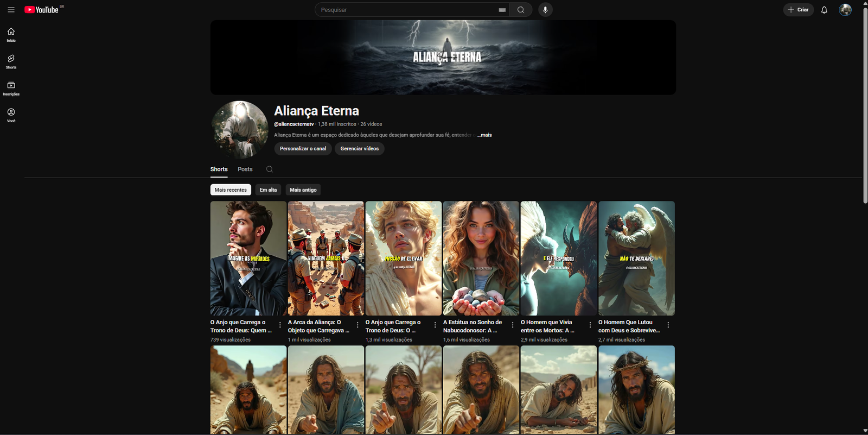Click the magnifier search button
Image resolution: width=868 pixels, height=435 pixels.
pyautogui.click(x=521, y=10)
